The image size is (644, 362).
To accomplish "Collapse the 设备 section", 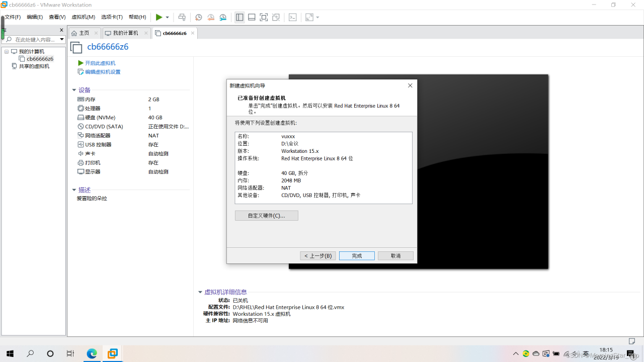I will pos(74,90).
